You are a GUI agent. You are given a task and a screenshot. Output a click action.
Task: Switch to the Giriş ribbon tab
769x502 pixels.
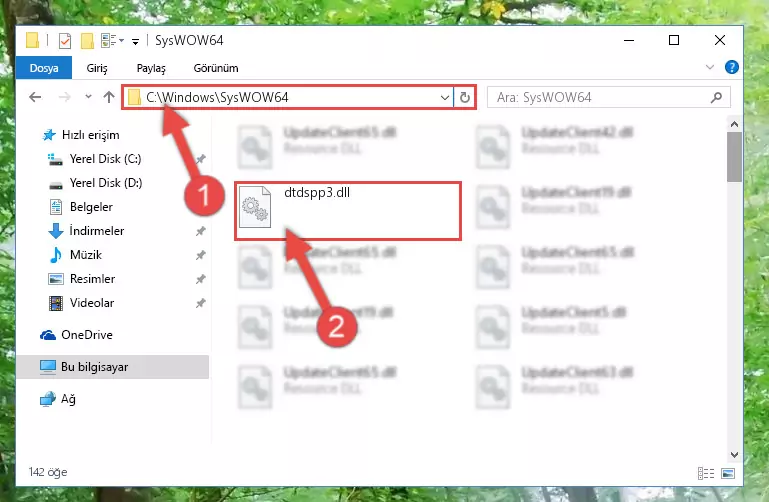(x=97, y=68)
